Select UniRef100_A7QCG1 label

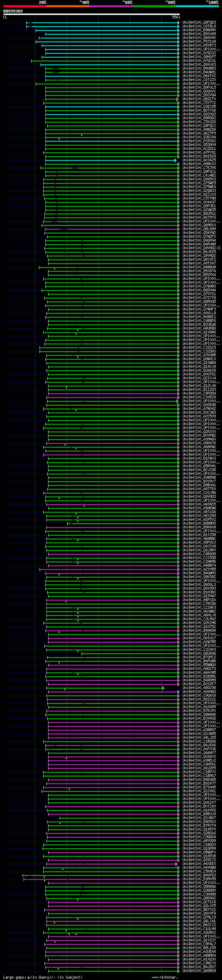click(199, 60)
